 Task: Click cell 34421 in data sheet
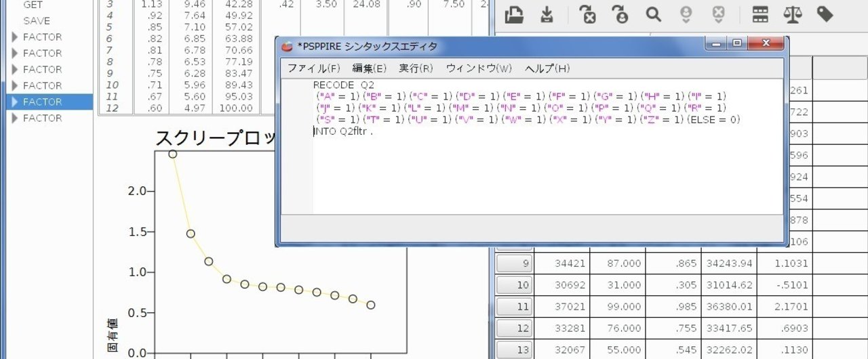click(x=561, y=263)
